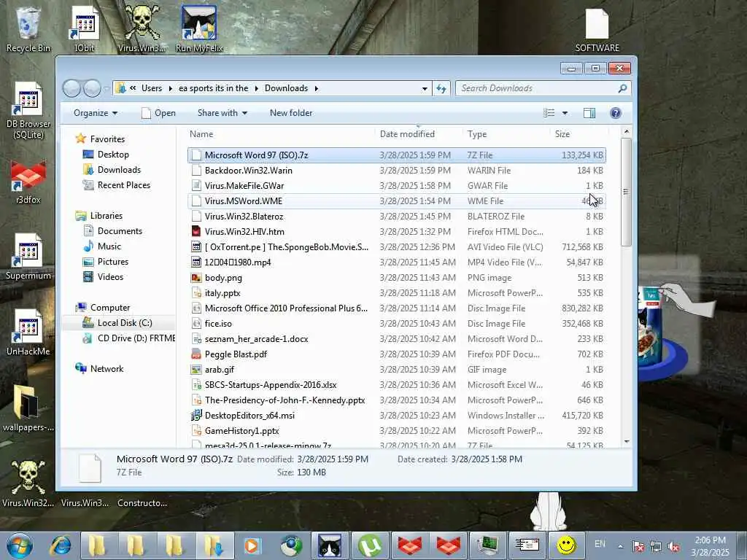Open uTorrent from the taskbar
This screenshot has height=560, width=747.
click(x=370, y=545)
